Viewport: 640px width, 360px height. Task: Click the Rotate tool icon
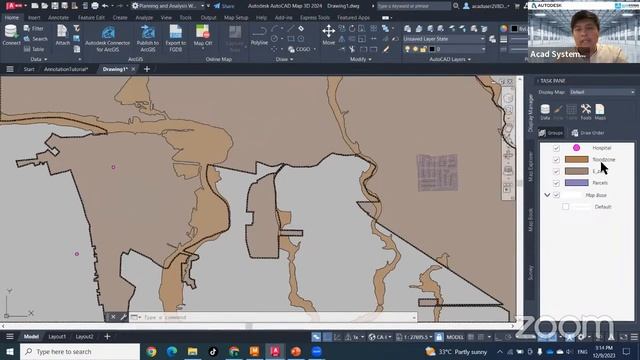[352, 29]
